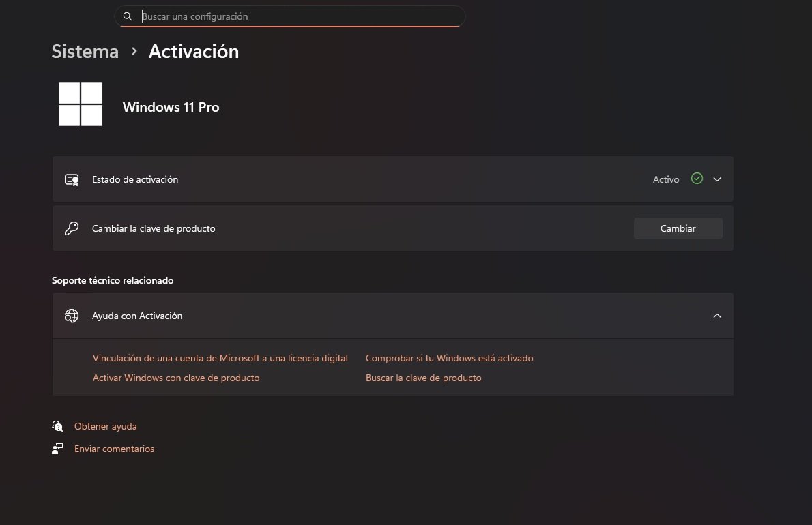Click the green activation checkmark icon
This screenshot has width=812, height=525.
[697, 179]
